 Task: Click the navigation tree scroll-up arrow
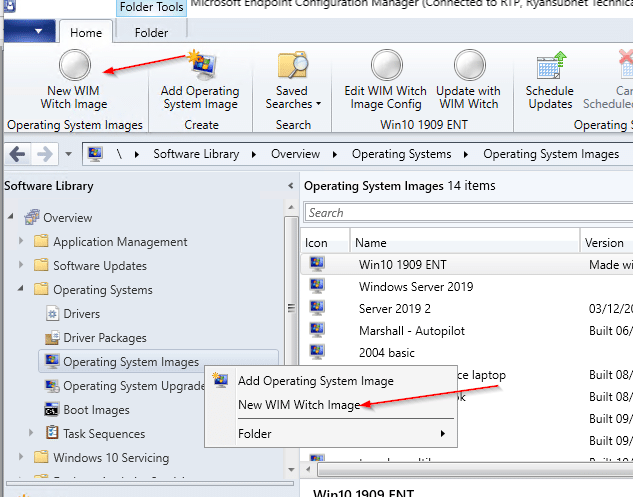tap(291, 207)
